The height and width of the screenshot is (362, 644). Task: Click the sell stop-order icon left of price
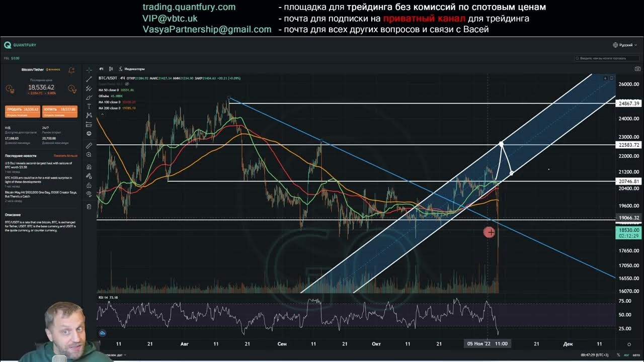point(10,89)
